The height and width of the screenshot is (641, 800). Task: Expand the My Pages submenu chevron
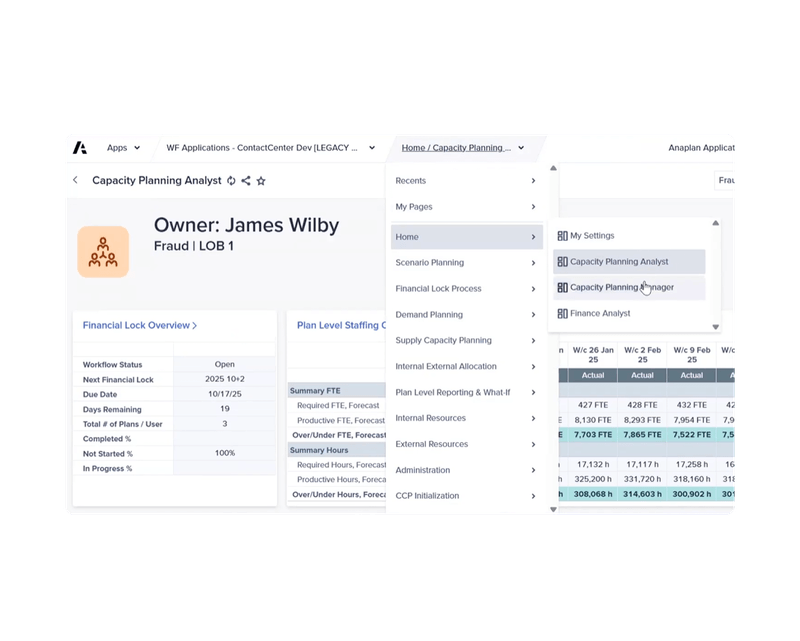pos(533,207)
